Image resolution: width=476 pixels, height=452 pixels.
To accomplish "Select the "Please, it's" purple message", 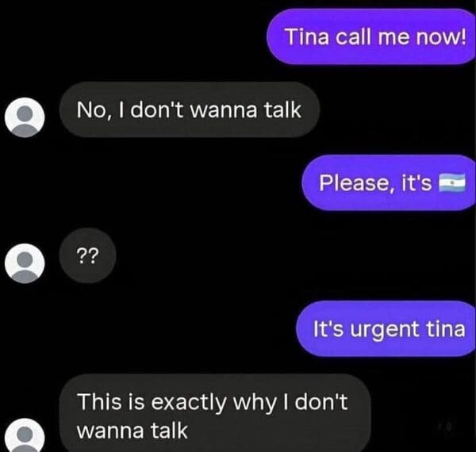I will tap(389, 182).
